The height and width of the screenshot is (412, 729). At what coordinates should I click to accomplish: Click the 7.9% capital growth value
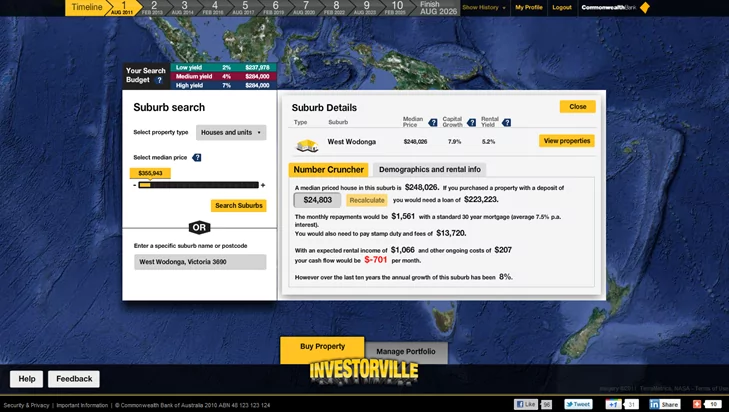pos(454,142)
